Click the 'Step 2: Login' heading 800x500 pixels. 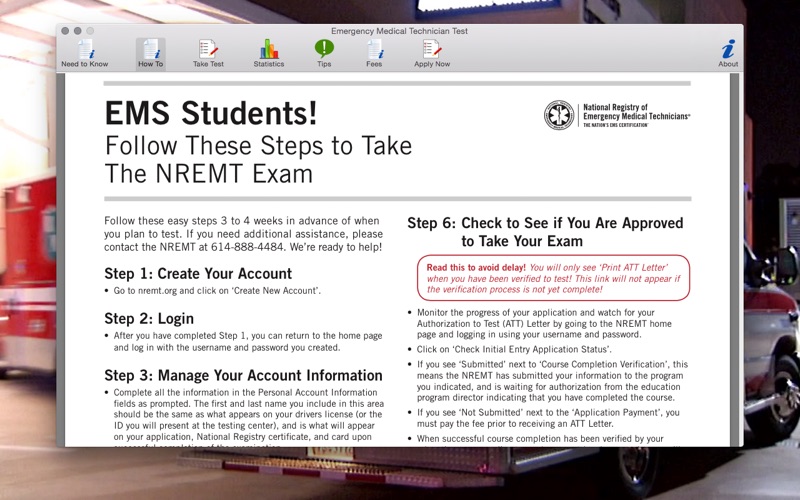click(x=149, y=318)
